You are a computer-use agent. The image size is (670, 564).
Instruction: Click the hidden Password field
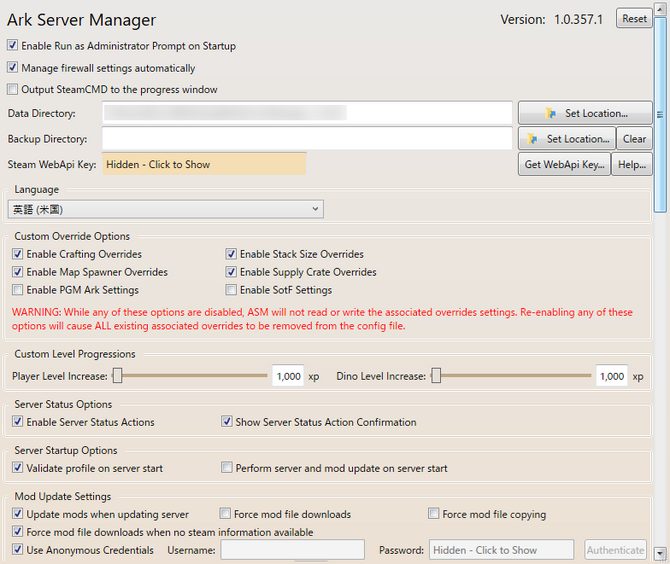coord(501,549)
